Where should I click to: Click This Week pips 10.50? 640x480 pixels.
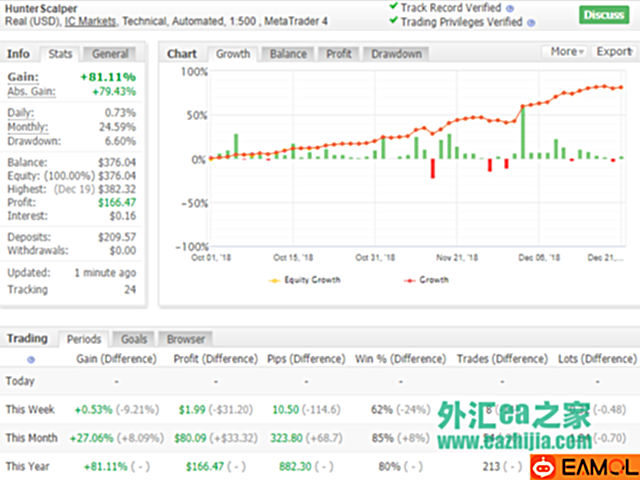click(x=286, y=410)
